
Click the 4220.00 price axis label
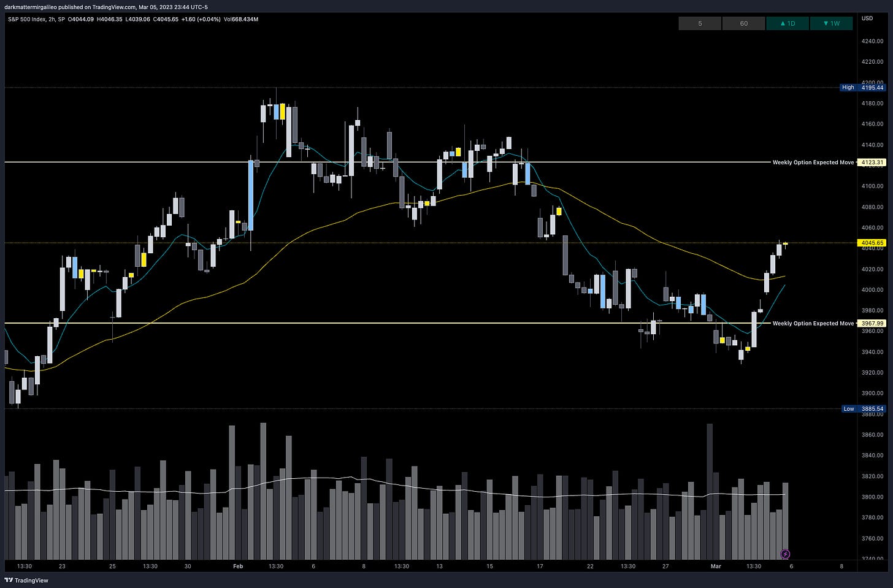pos(872,62)
